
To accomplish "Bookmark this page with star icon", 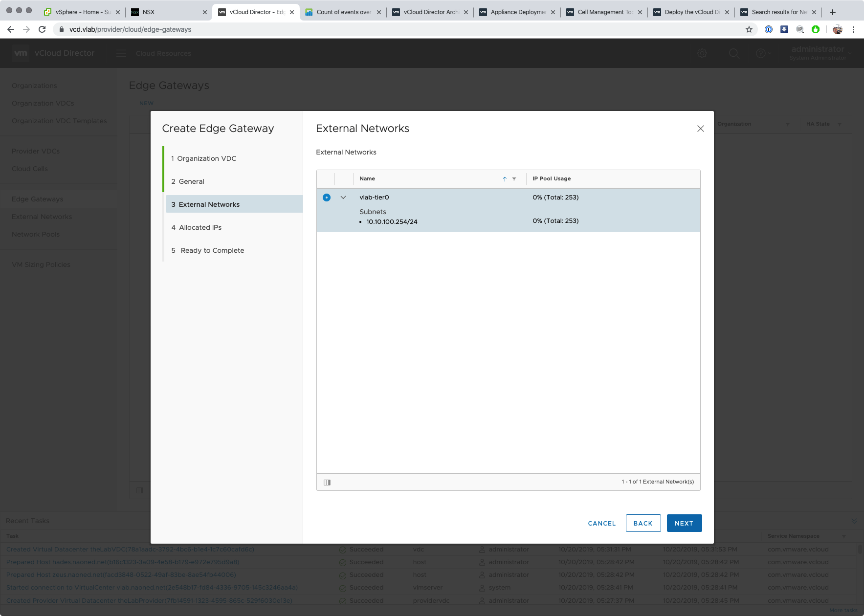I will [x=749, y=29].
